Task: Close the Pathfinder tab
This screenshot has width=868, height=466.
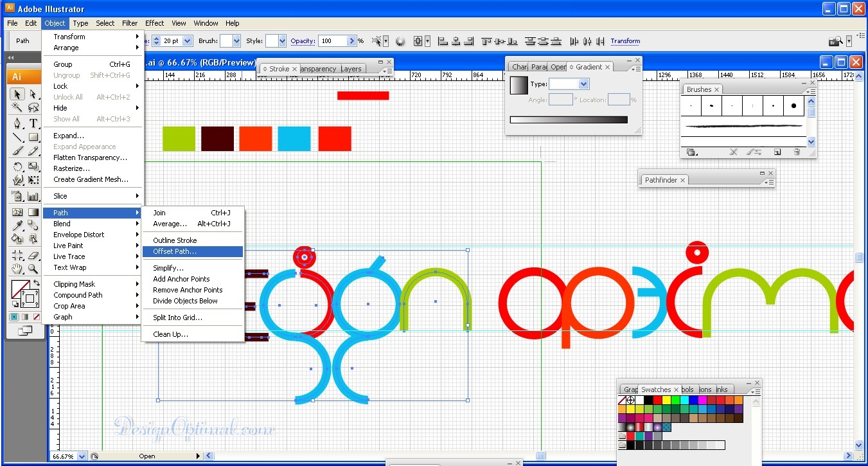Action: pos(682,181)
